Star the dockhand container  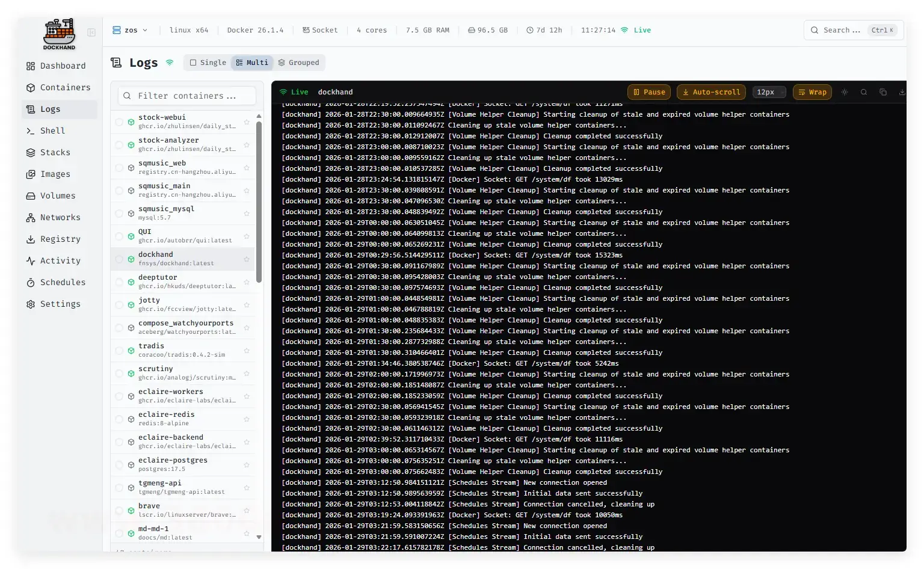(247, 259)
